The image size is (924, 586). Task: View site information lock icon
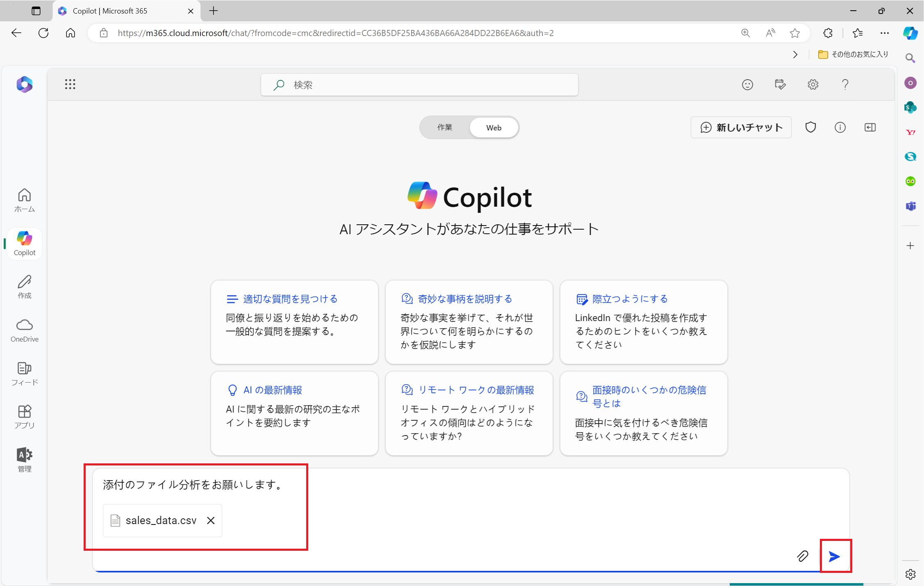104,33
